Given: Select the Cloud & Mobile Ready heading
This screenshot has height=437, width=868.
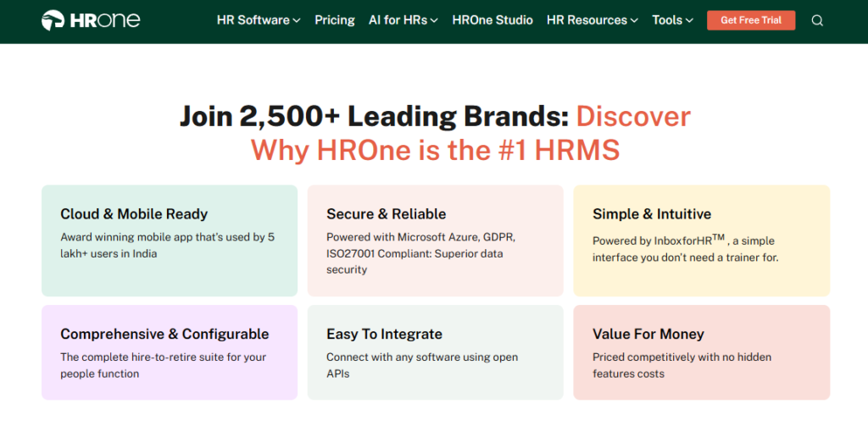Looking at the screenshot, I should click(x=134, y=214).
